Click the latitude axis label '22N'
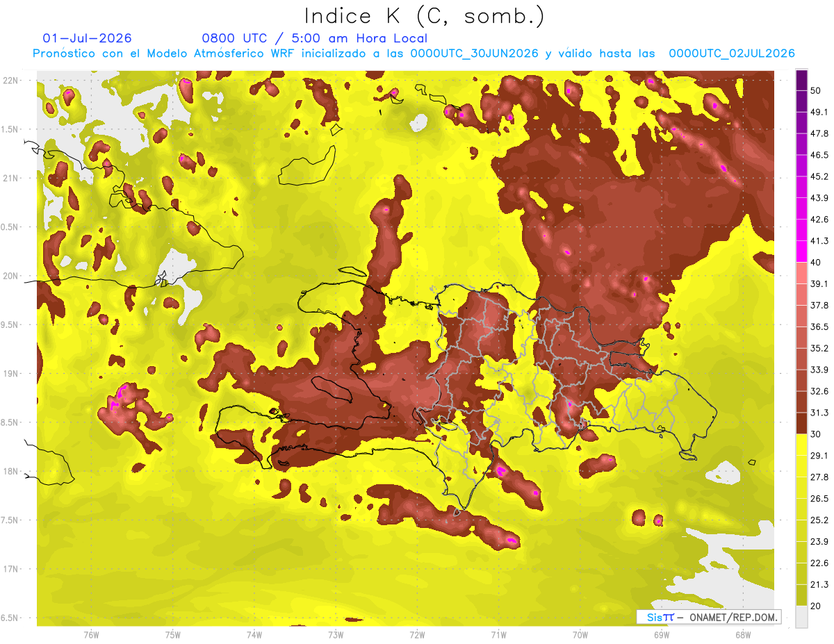The height and width of the screenshot is (644, 834). point(10,81)
